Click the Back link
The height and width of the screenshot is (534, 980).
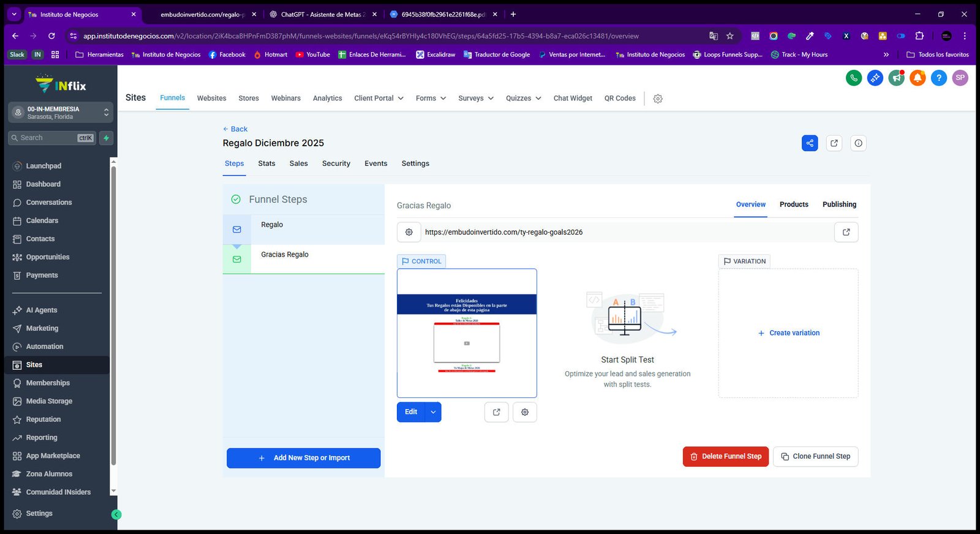click(235, 129)
